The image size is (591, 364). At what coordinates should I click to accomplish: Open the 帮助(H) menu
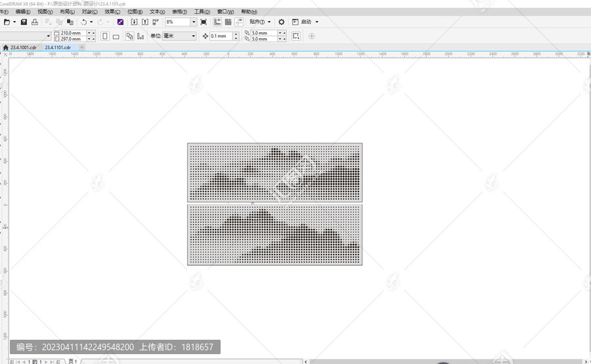pyautogui.click(x=249, y=12)
